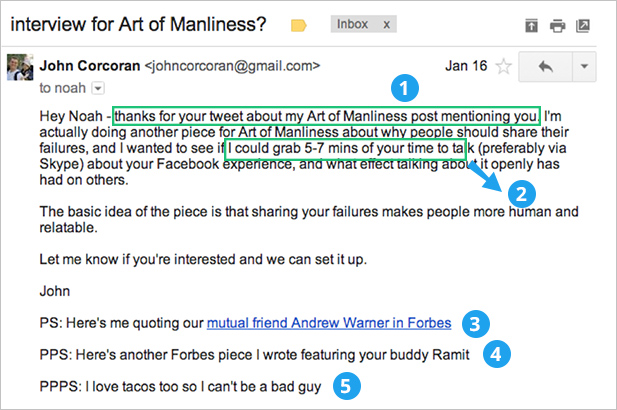Open conversation in new window
This screenshot has height=410, width=617.
[x=583, y=25]
